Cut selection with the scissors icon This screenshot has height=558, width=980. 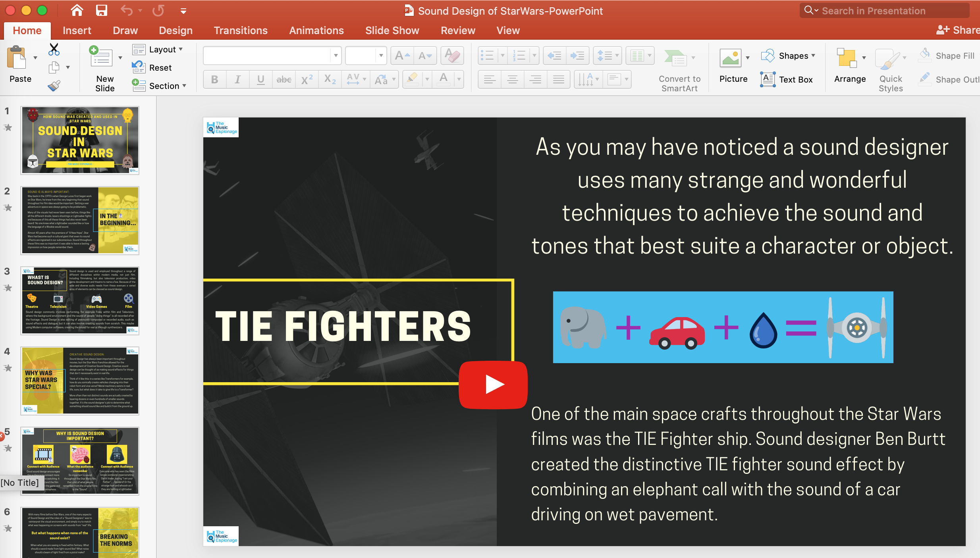pyautogui.click(x=54, y=49)
